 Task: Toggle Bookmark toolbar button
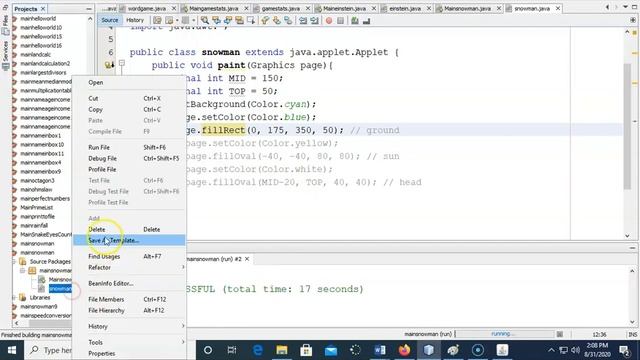288,20
